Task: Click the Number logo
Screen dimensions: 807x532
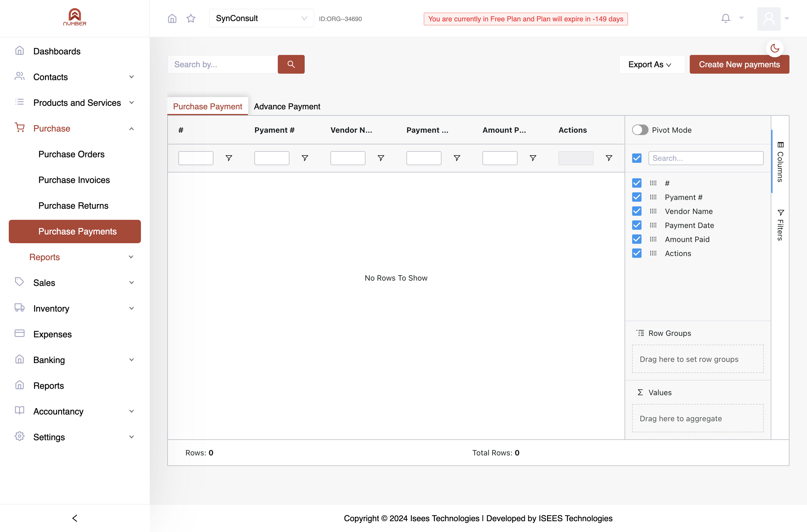Action: [75, 17]
